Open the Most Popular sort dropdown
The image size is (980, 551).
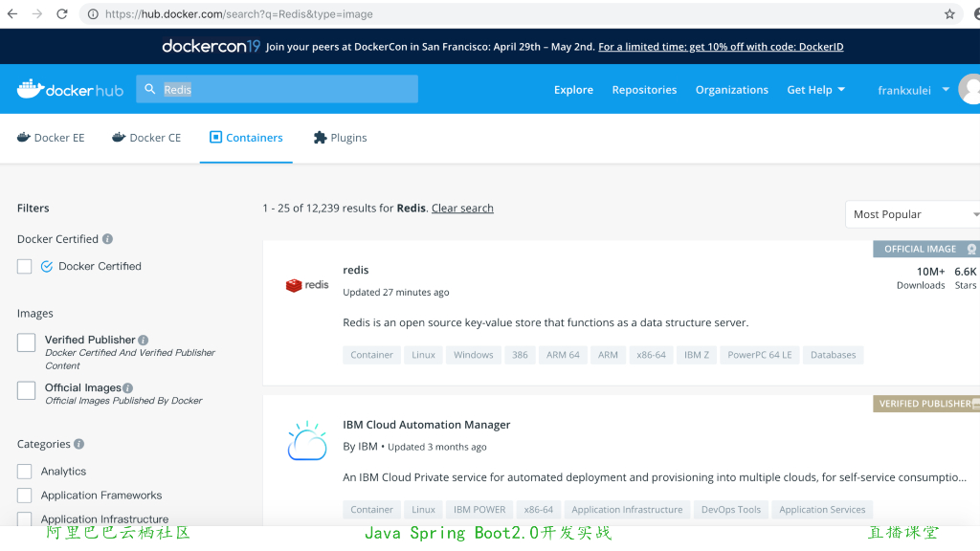coord(909,213)
